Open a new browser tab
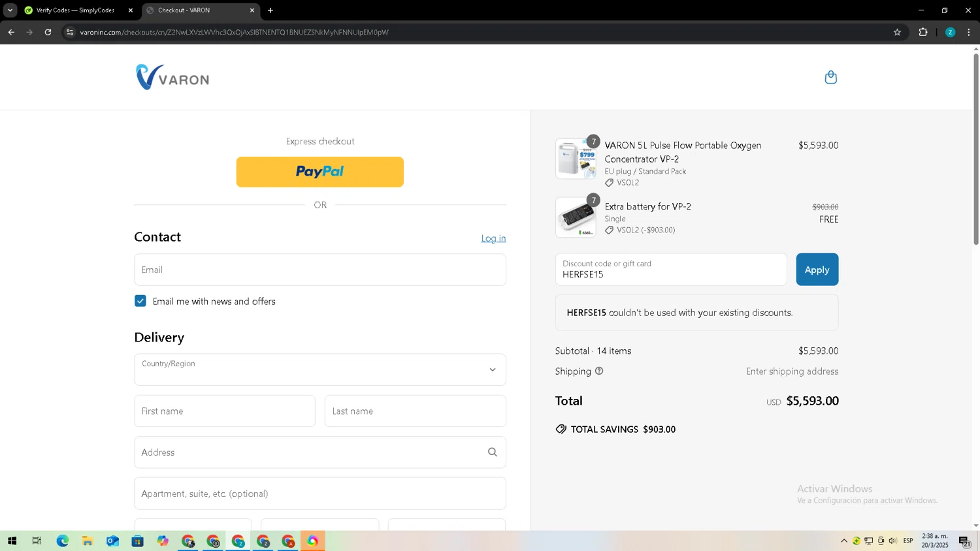Viewport: 980px width, 551px height. 270,10
